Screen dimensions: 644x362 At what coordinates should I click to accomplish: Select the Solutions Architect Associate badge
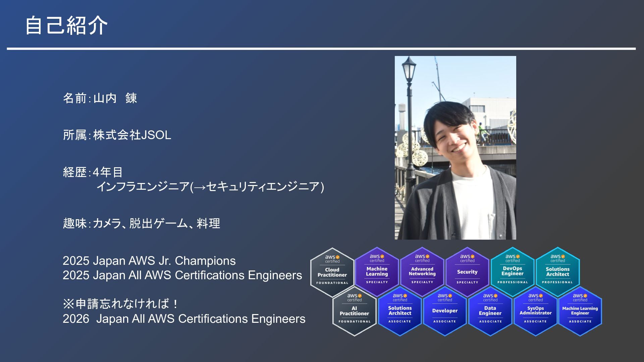point(400,311)
